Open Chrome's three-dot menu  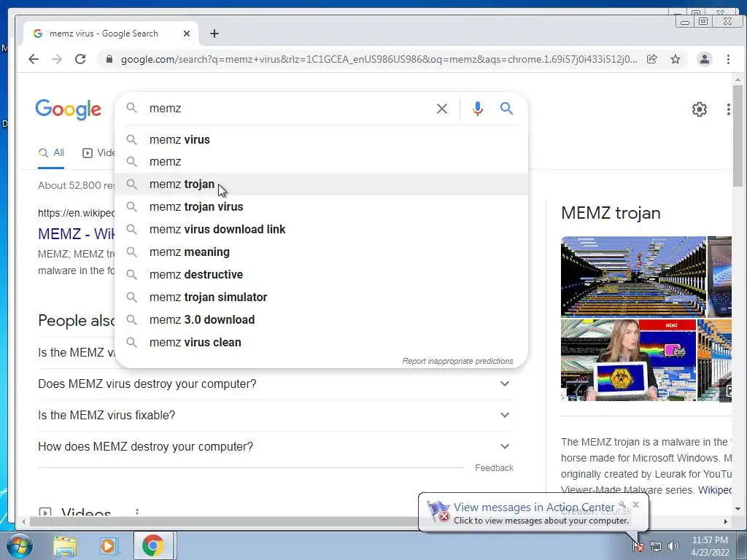[728, 59]
